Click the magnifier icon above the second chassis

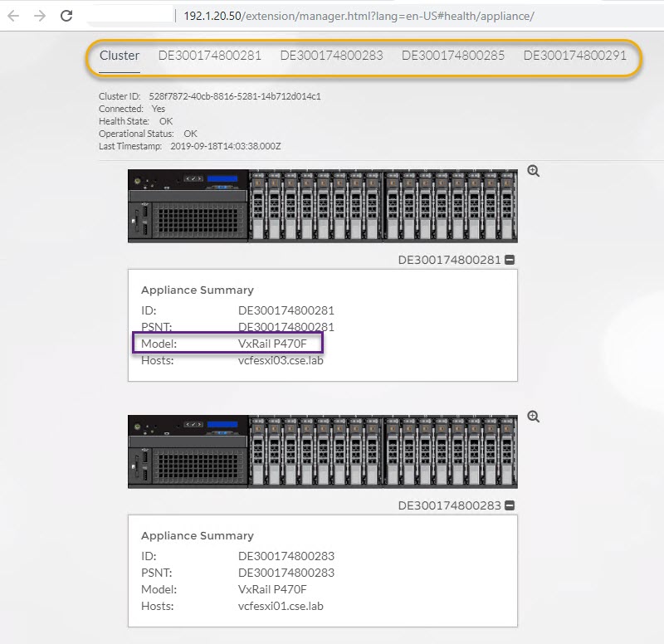point(533,416)
